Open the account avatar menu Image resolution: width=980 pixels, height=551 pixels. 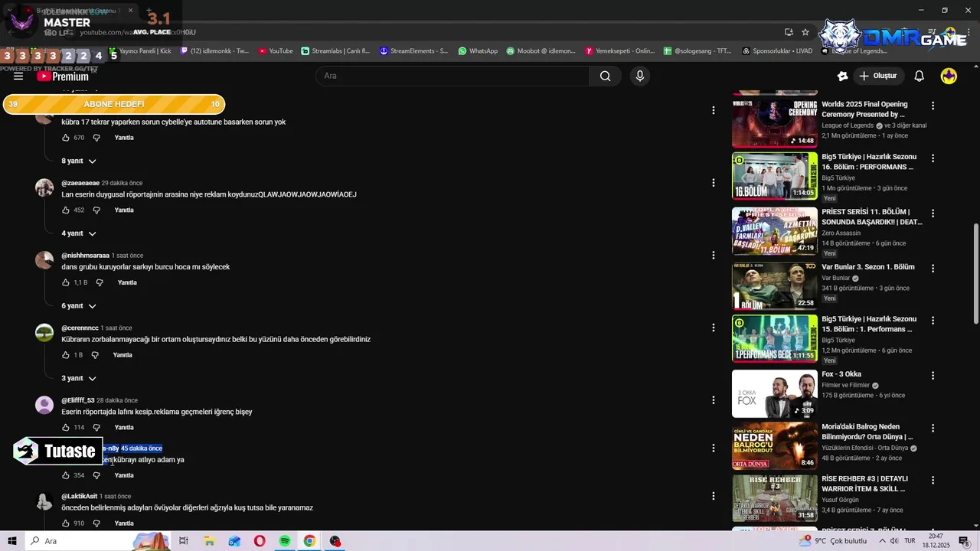949,76
